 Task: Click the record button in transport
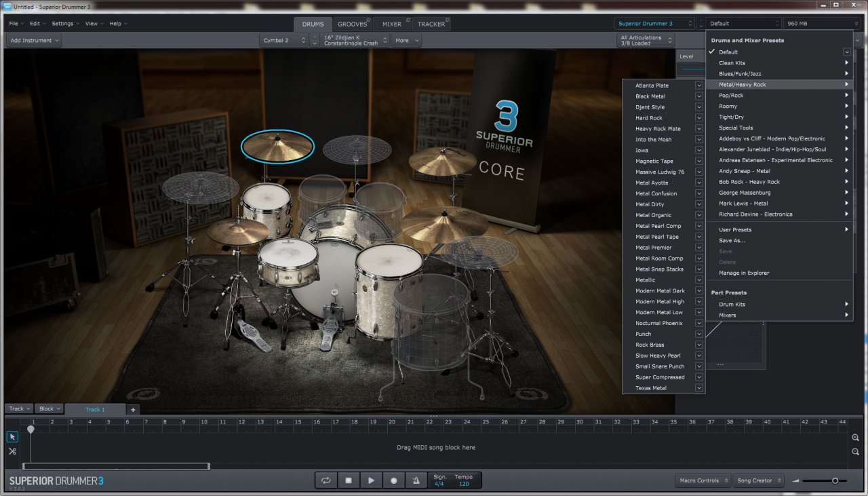point(393,480)
